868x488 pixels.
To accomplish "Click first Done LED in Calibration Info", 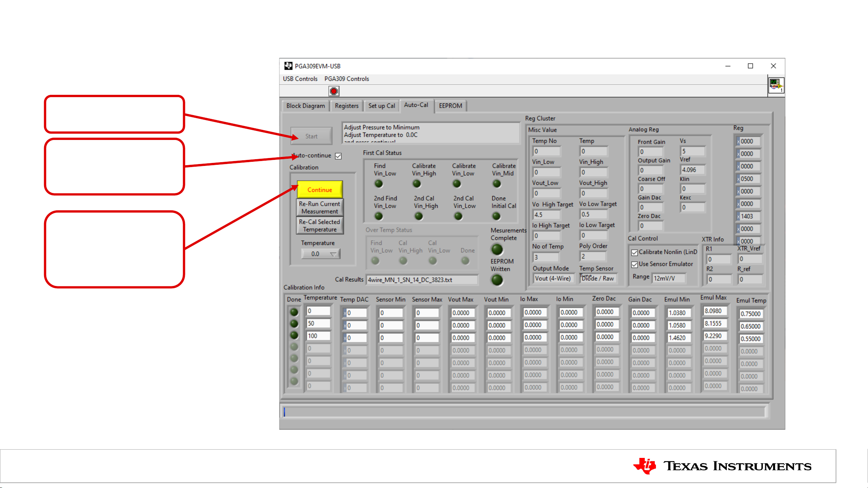I will (x=294, y=312).
